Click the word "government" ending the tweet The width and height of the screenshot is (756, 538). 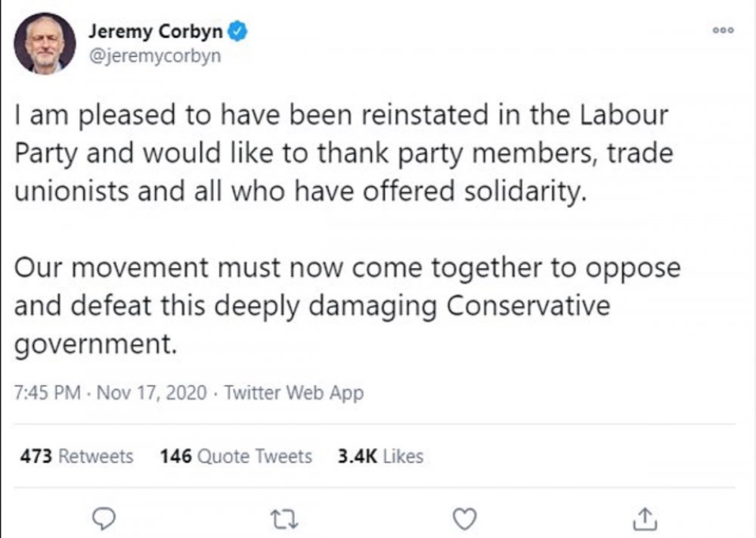[94, 344]
